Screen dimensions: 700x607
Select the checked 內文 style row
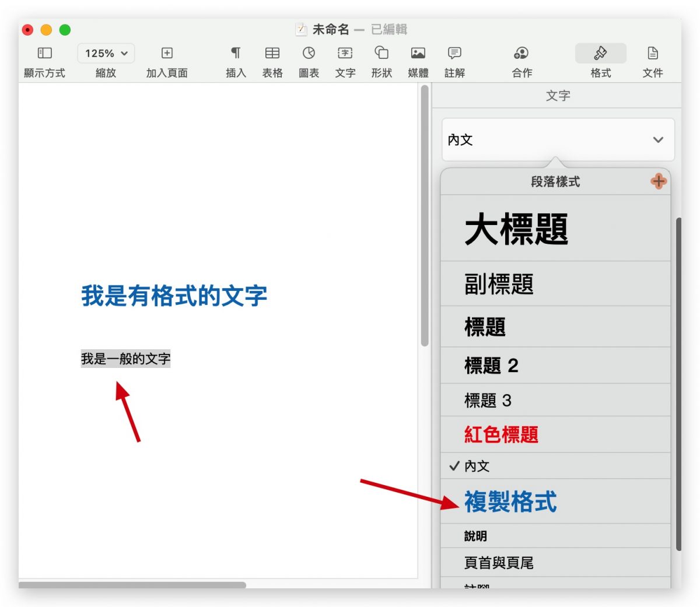(x=555, y=466)
